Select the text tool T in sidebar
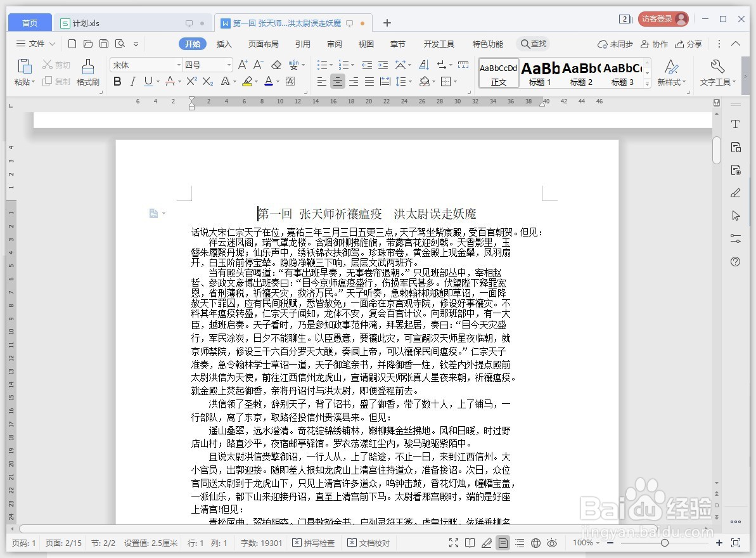 [735, 124]
